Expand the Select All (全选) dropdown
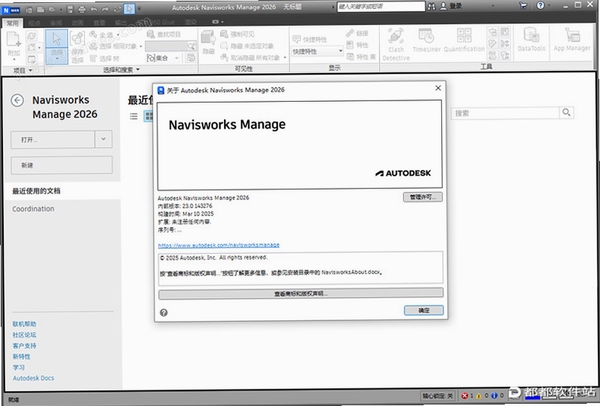Image resolution: width=600 pixels, height=406 pixels. (x=118, y=35)
